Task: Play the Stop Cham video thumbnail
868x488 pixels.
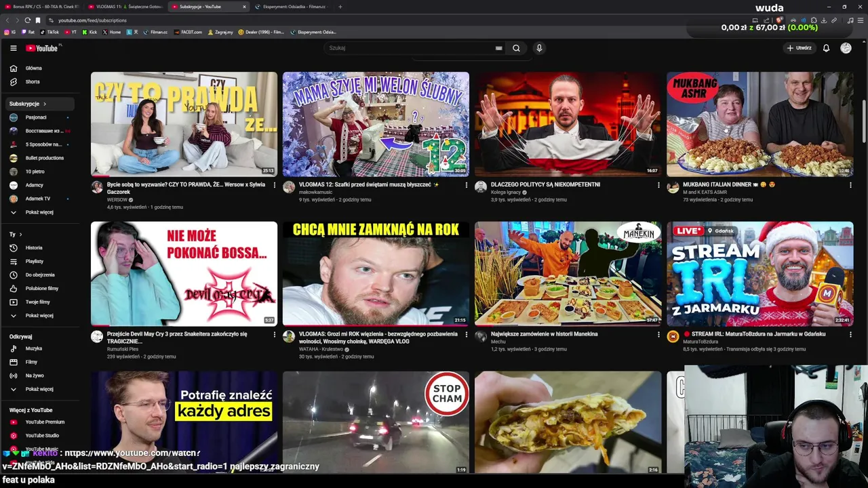Action: pos(376,422)
